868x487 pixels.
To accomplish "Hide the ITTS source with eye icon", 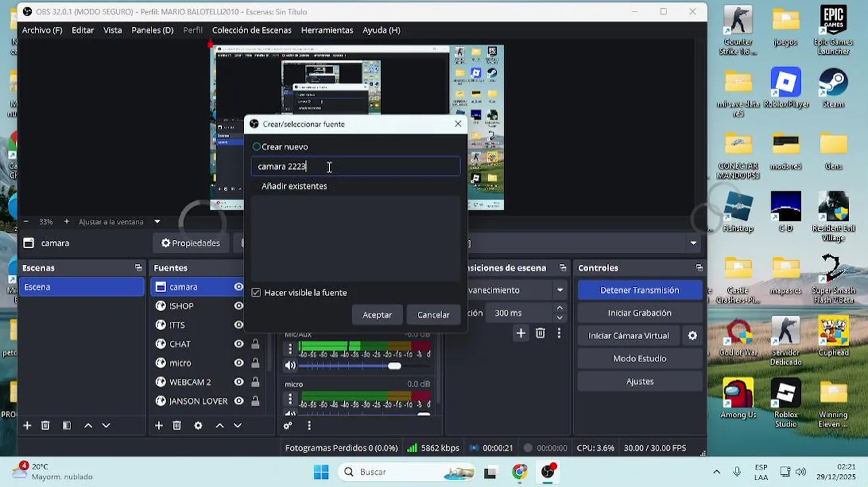I will coord(239,325).
